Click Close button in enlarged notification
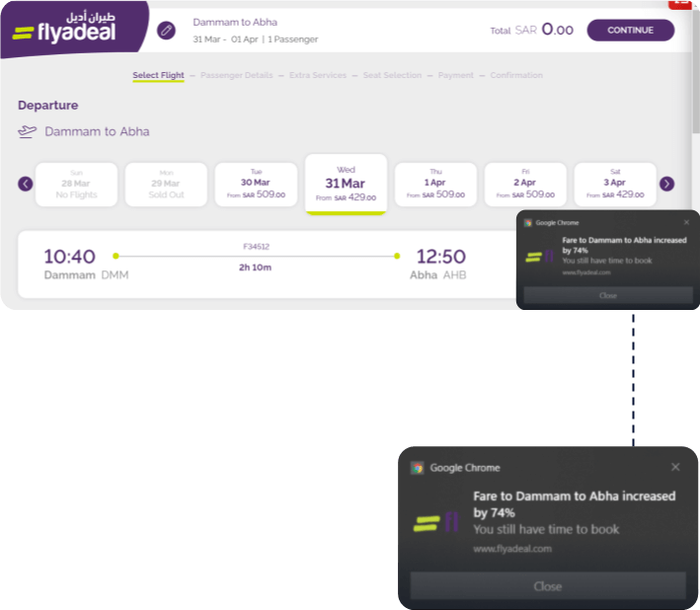 (547, 586)
